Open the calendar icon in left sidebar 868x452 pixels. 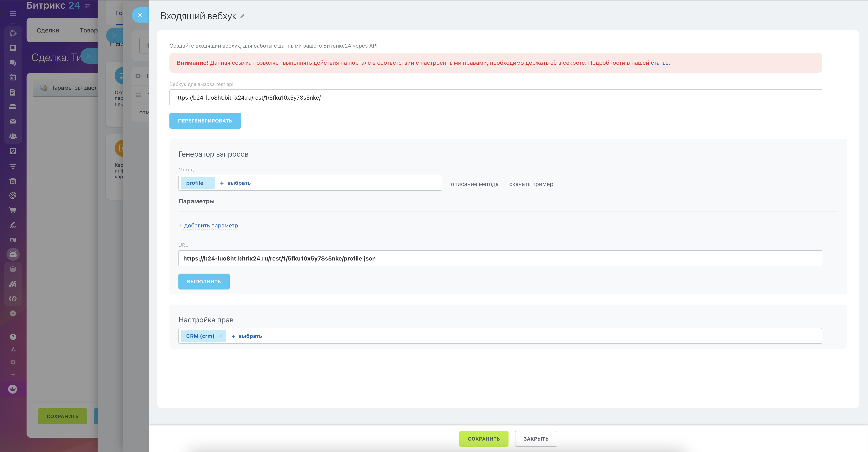coord(13,77)
